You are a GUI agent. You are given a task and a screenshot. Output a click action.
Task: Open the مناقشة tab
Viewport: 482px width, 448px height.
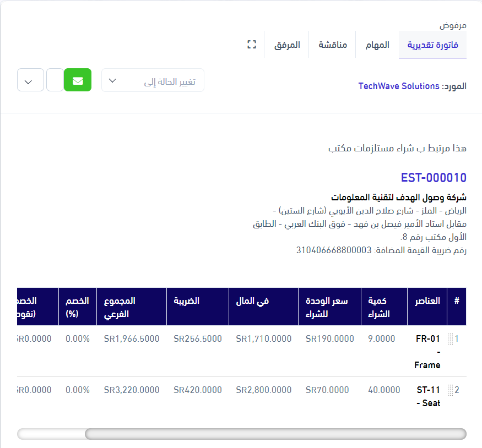point(332,45)
